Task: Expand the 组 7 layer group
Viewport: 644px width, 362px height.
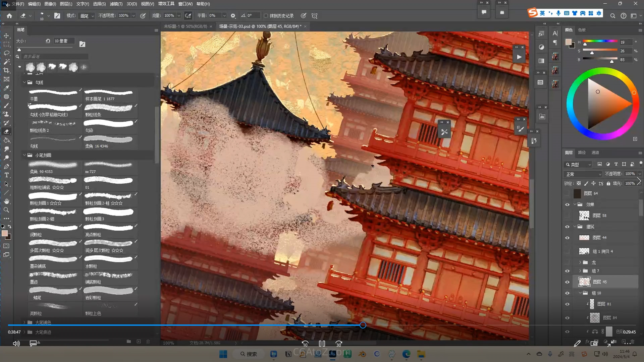Action: click(x=580, y=271)
